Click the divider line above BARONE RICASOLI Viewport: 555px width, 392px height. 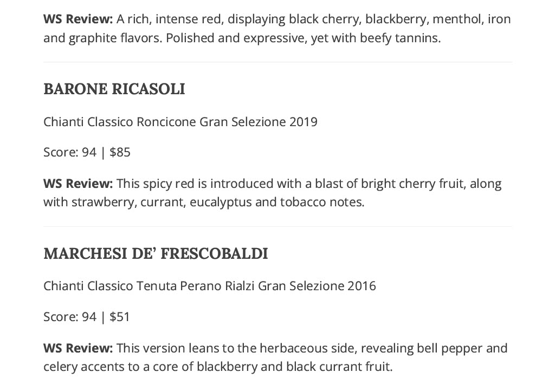[277, 62]
